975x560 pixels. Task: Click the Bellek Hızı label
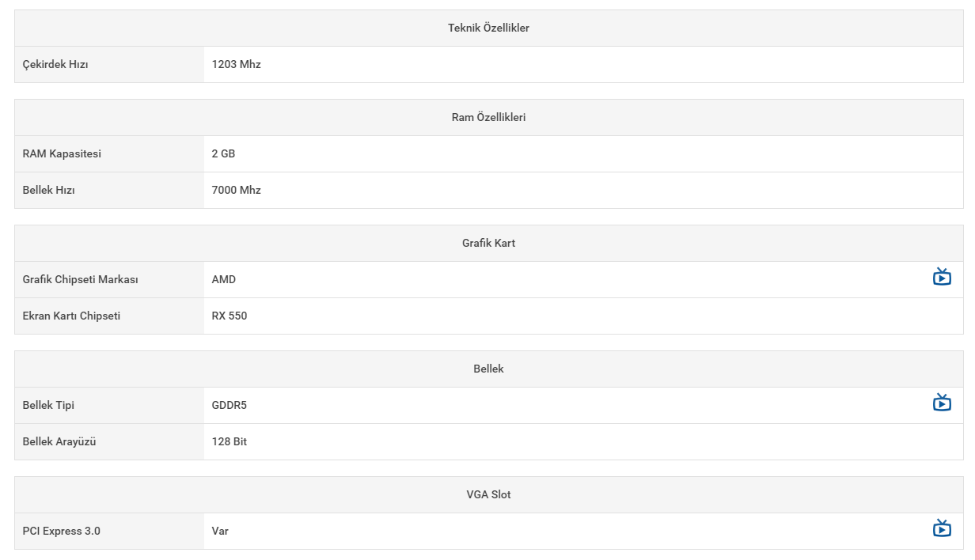click(48, 190)
